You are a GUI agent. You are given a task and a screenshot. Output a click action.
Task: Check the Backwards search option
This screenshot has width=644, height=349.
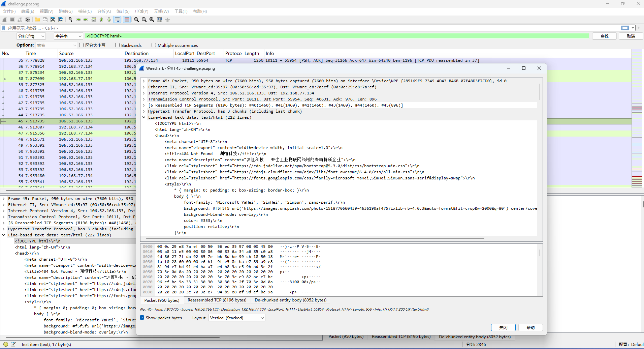pyautogui.click(x=118, y=45)
